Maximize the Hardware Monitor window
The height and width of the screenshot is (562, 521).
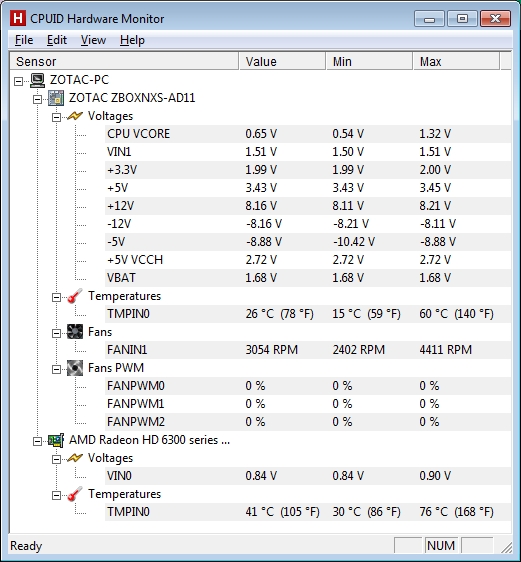(x=462, y=19)
